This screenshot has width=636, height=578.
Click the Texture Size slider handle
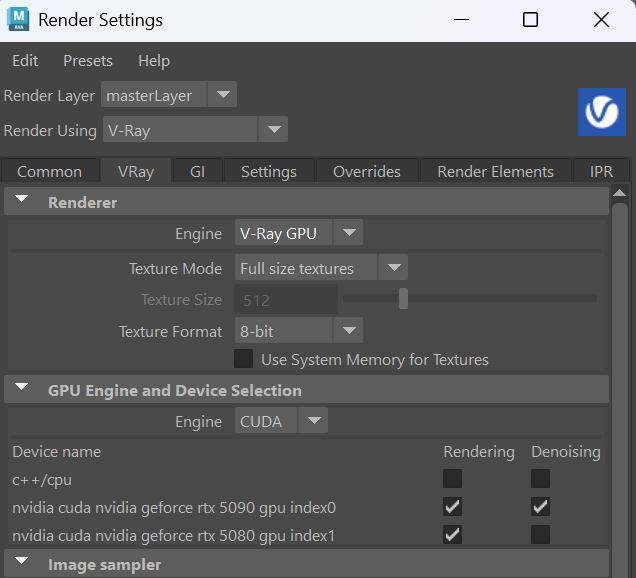point(403,299)
